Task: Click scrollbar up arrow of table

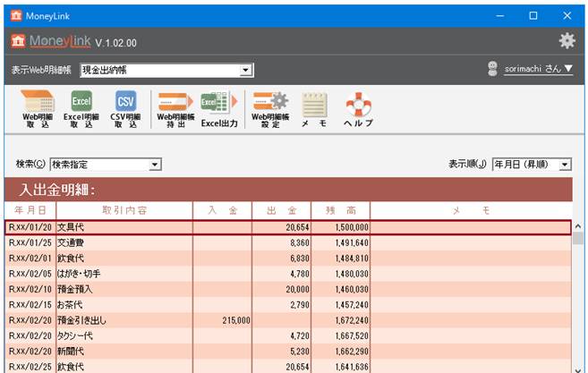Action: 578,226
